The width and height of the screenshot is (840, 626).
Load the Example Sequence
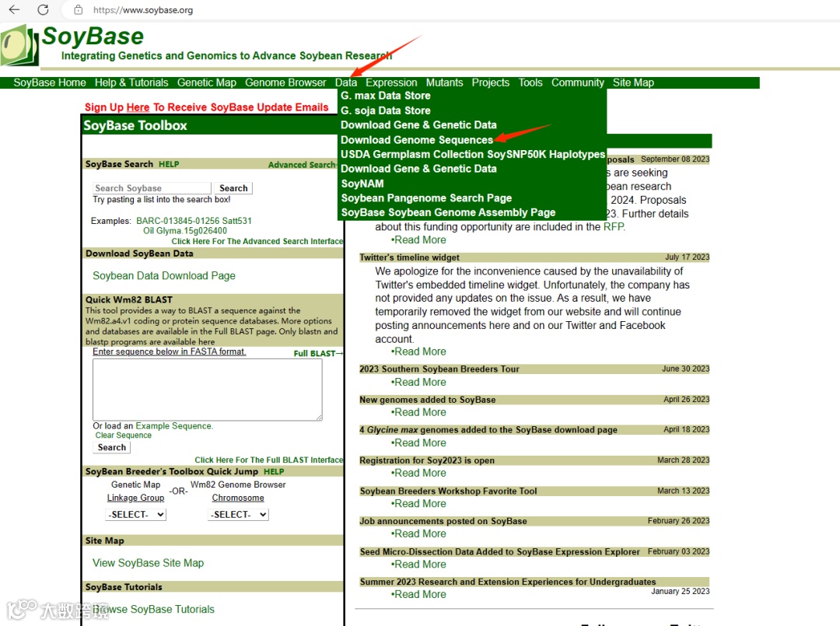click(x=173, y=425)
